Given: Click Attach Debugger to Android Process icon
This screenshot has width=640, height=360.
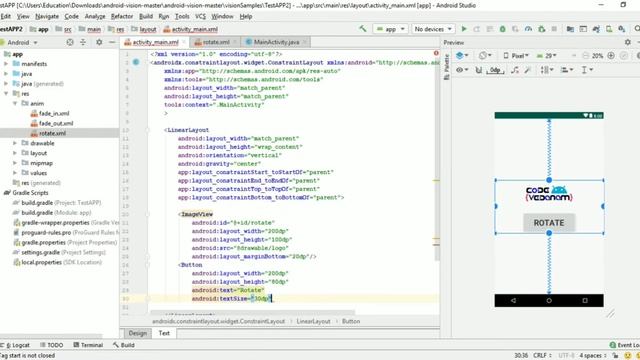Looking at the screenshot, I should pyautogui.click(x=541, y=29).
